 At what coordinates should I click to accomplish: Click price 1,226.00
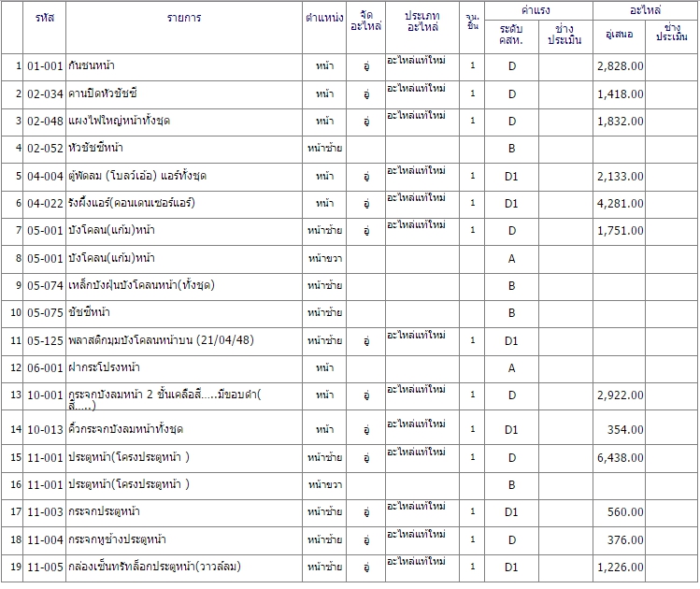[621, 567]
